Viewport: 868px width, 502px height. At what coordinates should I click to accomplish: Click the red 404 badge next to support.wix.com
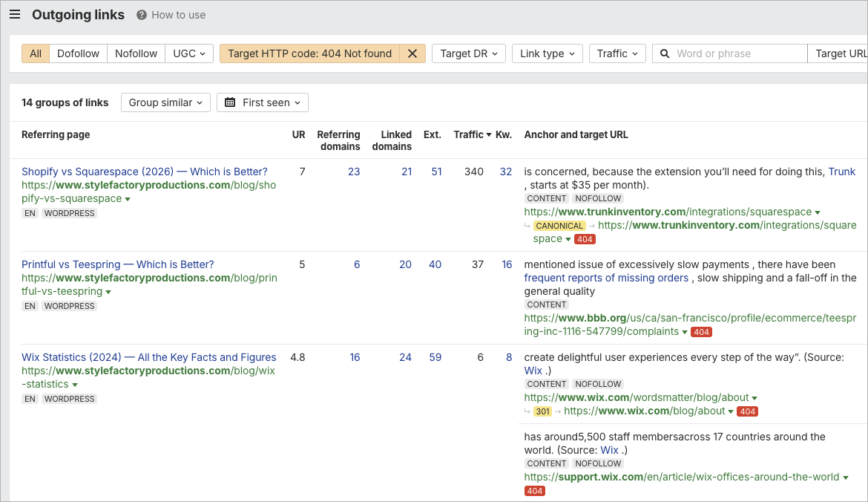pos(535,490)
